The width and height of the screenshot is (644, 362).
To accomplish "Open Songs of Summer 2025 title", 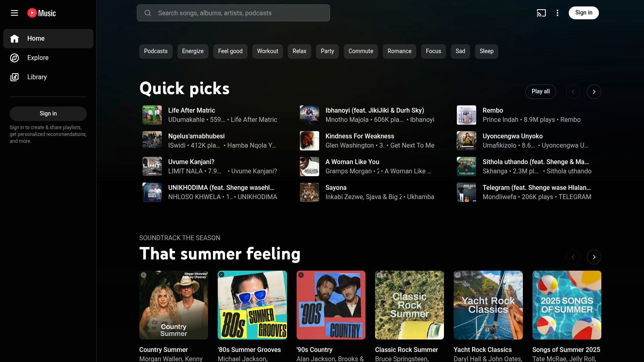I will click(566, 350).
